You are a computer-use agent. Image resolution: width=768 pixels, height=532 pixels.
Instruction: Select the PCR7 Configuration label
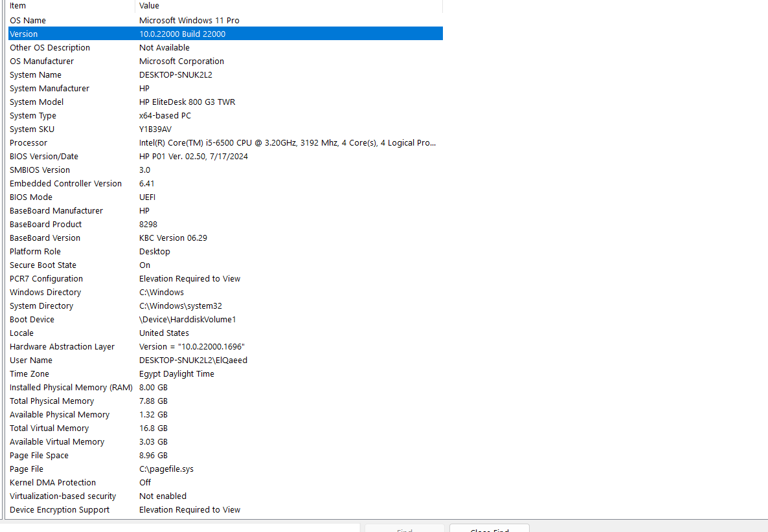pyautogui.click(x=46, y=280)
